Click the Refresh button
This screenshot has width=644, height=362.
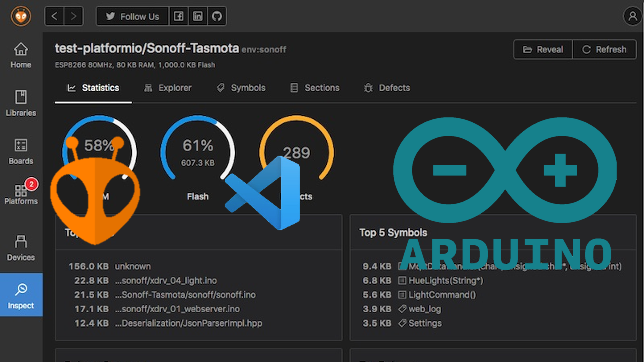[x=604, y=49]
